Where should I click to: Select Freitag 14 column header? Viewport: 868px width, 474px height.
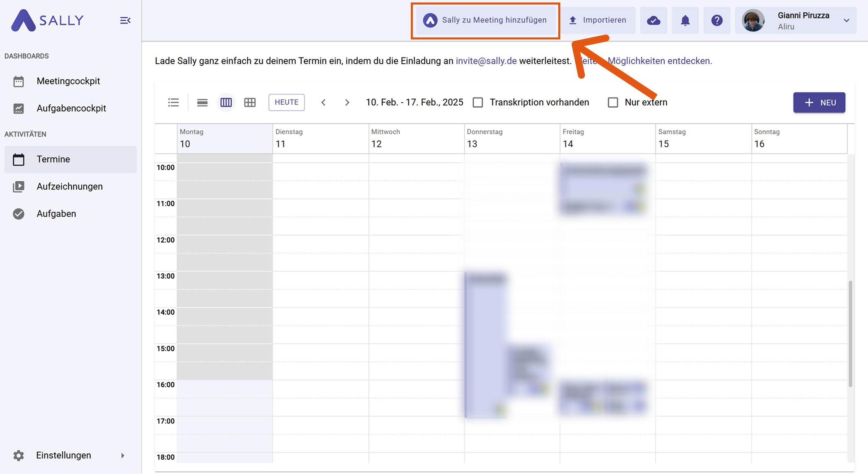tap(608, 139)
